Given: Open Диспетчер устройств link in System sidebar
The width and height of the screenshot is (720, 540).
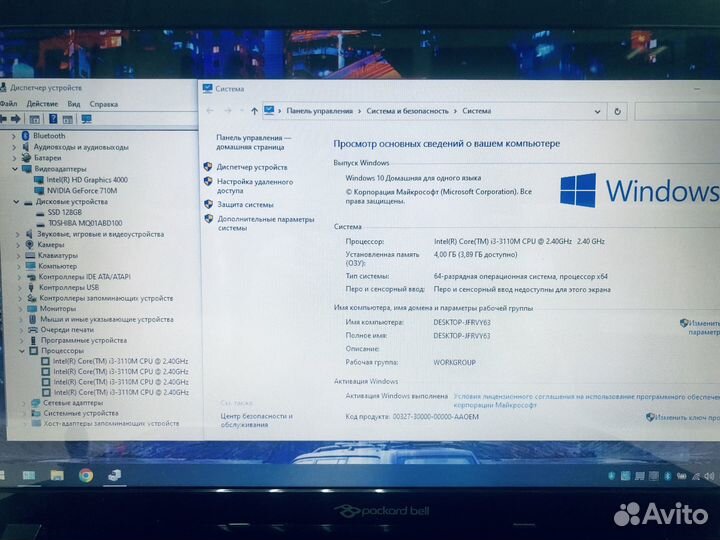Looking at the screenshot, I should (252, 167).
